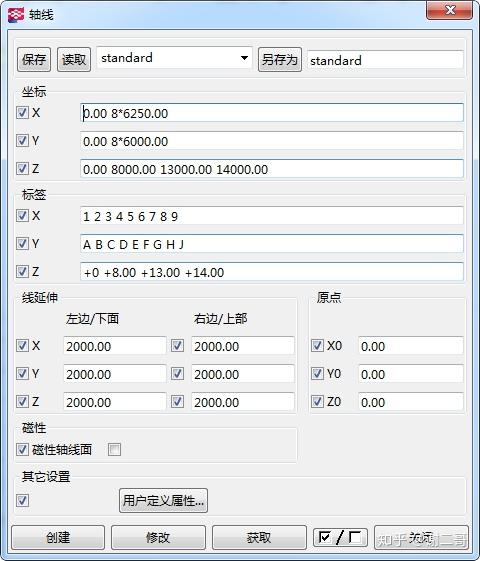Click the 修改 button
This screenshot has height=561, width=480.
pos(158,537)
